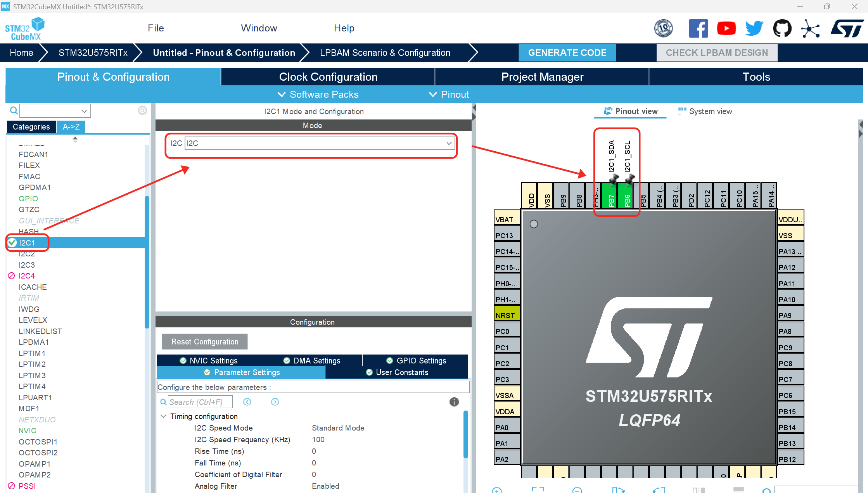Open the File menu
The image size is (868, 493).
[156, 28]
